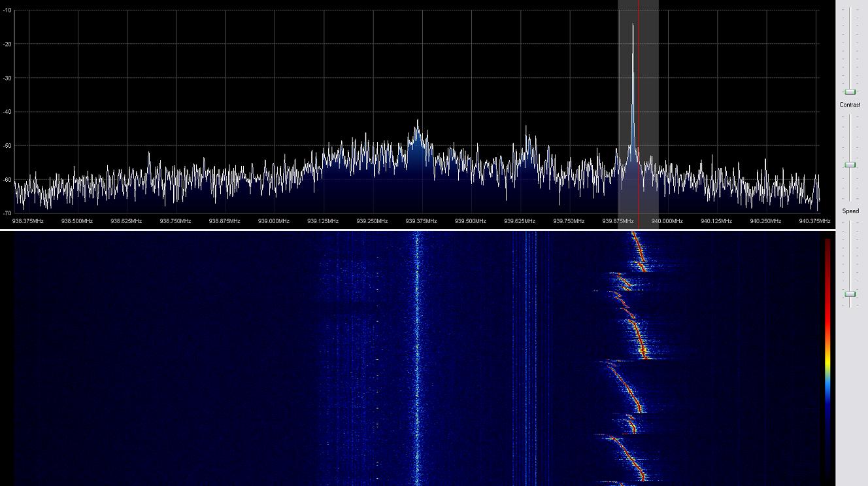The width and height of the screenshot is (868, 486).
Task: Click the 938.375MHz frequency label
Action: coord(28,221)
